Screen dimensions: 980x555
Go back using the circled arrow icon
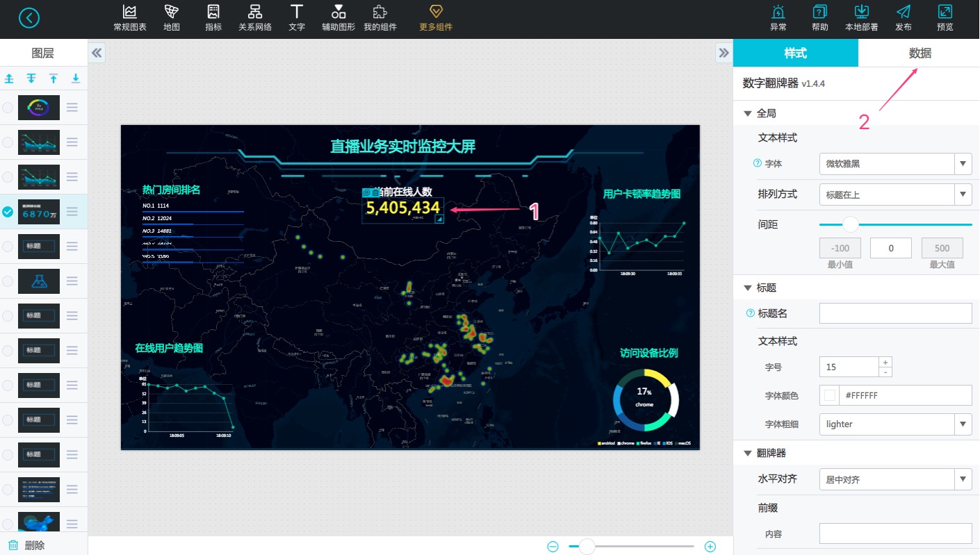(x=29, y=18)
